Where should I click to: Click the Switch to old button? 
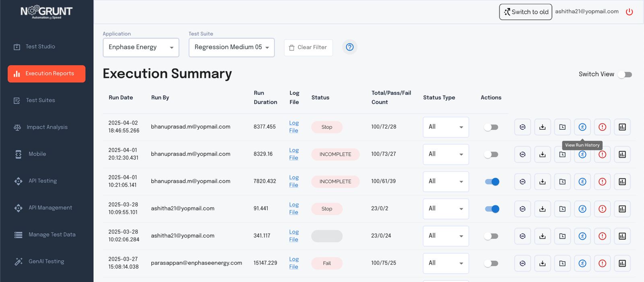[526, 12]
